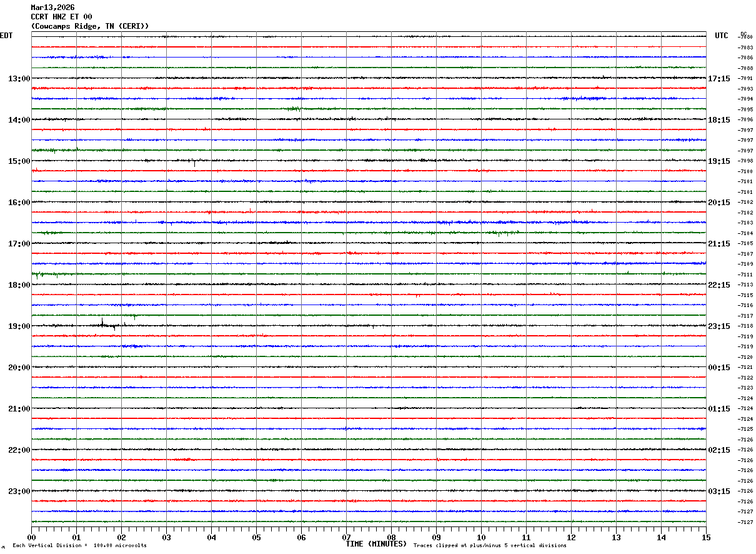
Task: Select the DC offset value -7105
Action: point(745,243)
